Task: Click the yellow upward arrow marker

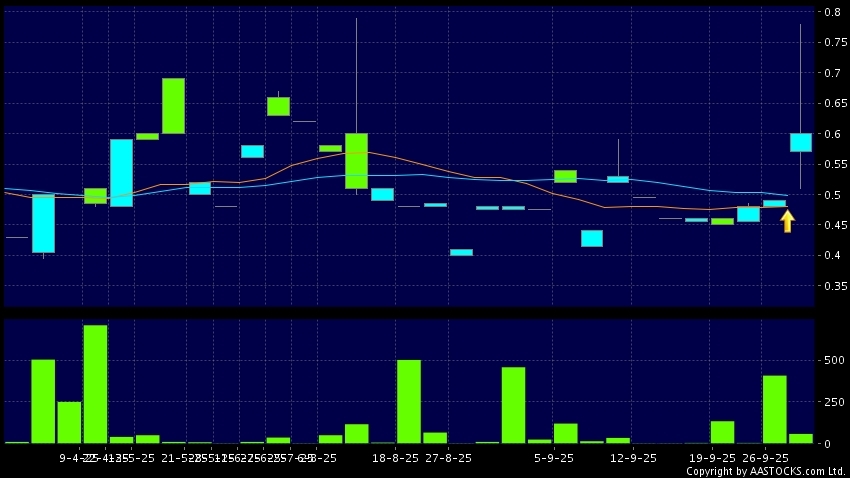Action: click(787, 221)
